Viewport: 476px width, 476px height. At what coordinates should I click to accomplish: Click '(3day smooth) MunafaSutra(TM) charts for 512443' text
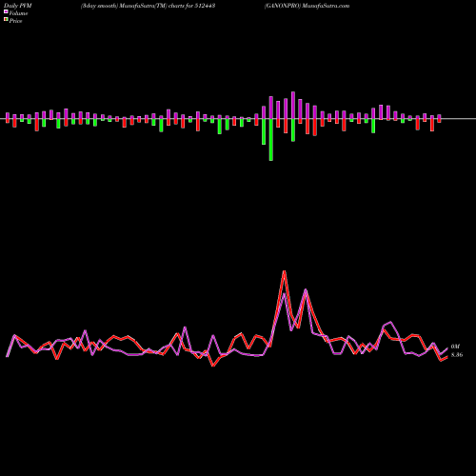[149, 6]
